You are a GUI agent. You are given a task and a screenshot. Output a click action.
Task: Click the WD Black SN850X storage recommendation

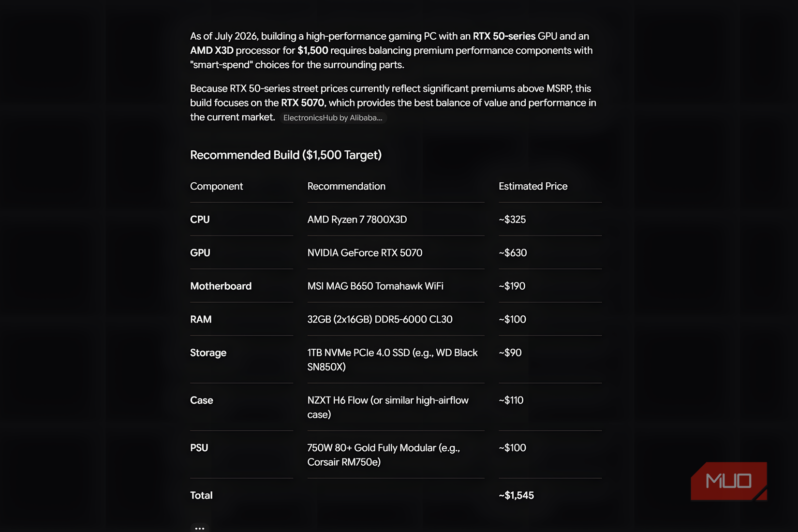(392, 360)
